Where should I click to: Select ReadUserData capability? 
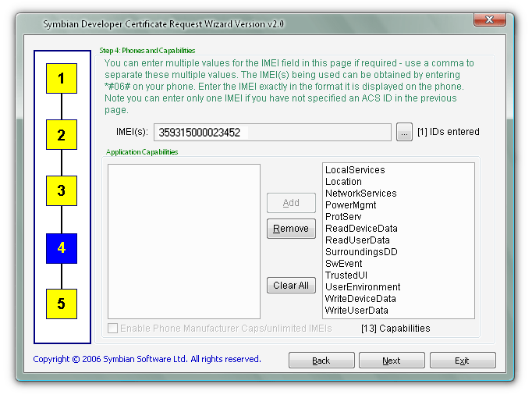[357, 240]
